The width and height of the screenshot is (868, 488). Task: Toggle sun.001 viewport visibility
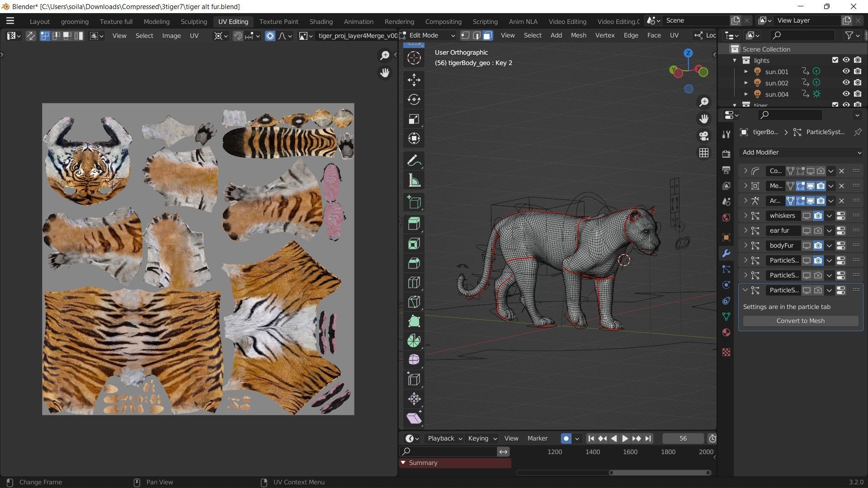coord(846,71)
